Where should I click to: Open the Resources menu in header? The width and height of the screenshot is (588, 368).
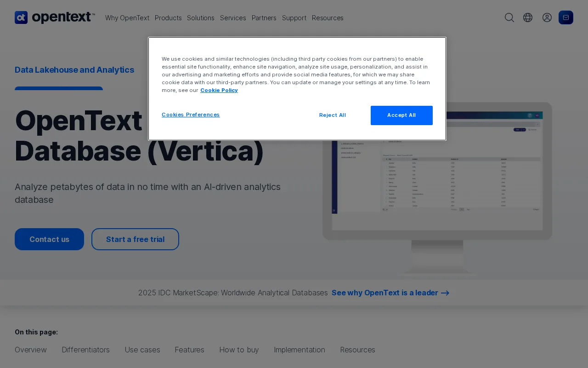click(x=328, y=18)
